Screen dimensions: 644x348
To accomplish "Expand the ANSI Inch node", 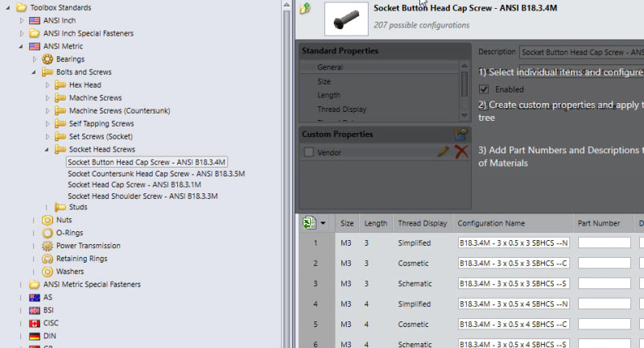I will pyautogui.click(x=22, y=21).
